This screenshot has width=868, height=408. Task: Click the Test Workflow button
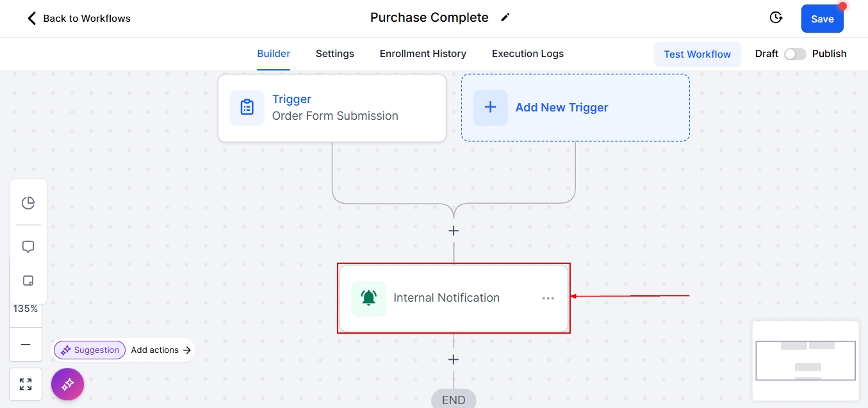point(697,54)
